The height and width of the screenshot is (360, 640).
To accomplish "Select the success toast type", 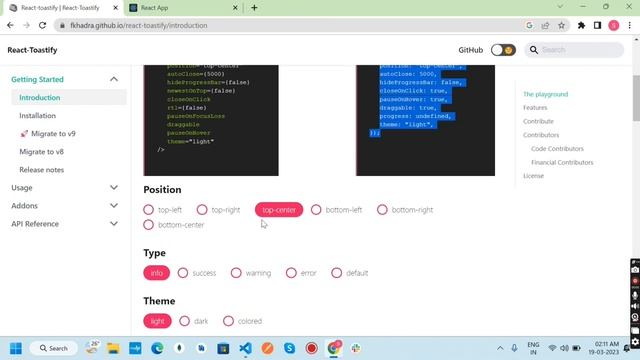I will [183, 273].
